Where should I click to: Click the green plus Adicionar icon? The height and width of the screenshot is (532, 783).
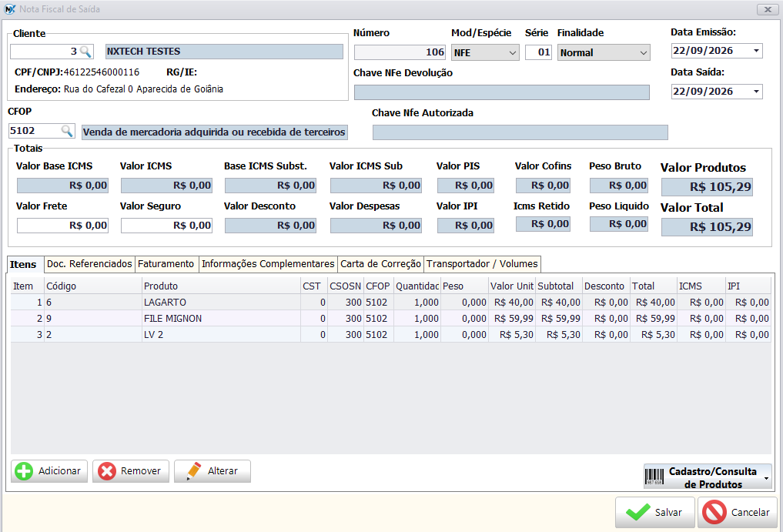23,471
